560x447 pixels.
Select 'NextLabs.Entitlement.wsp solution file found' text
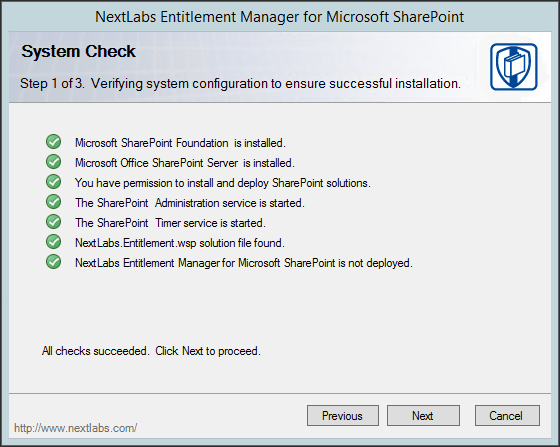click(x=180, y=243)
